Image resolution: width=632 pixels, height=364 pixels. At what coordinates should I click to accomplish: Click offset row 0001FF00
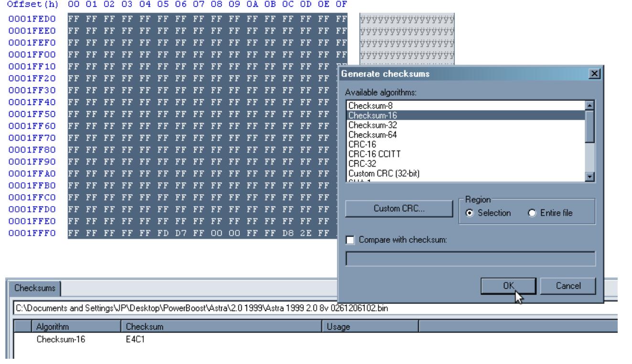tap(32, 56)
